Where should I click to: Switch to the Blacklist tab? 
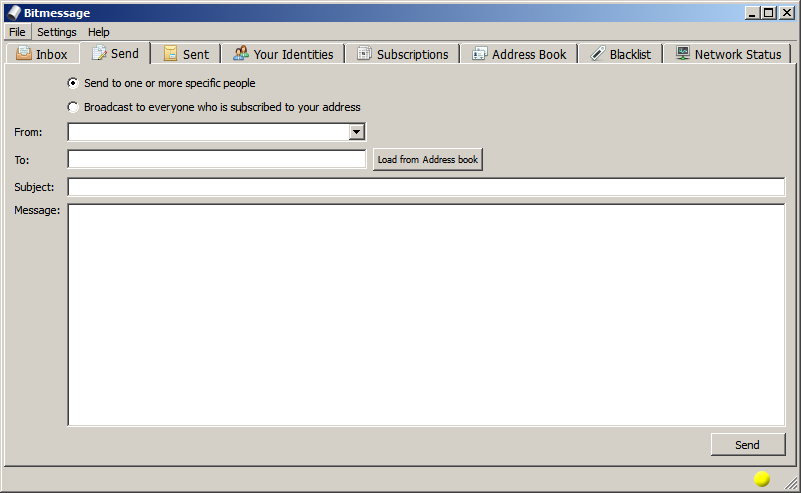pos(620,54)
